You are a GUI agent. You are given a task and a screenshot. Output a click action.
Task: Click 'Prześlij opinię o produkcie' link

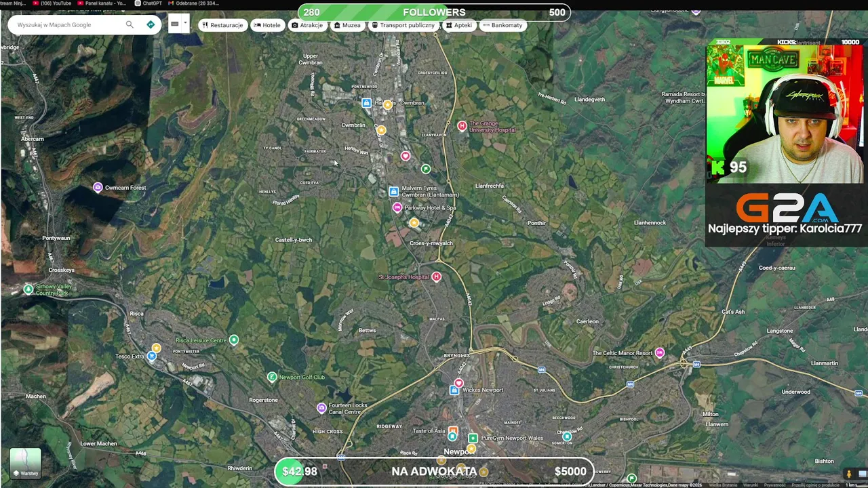click(816, 485)
